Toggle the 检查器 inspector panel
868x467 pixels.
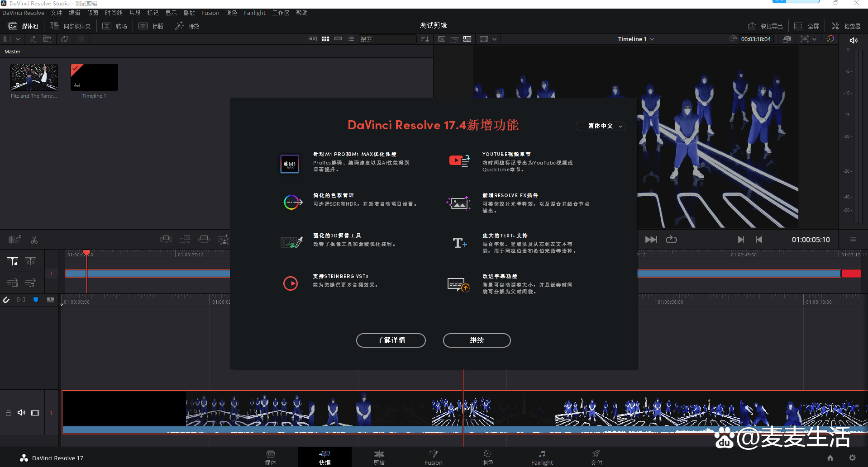(x=846, y=26)
